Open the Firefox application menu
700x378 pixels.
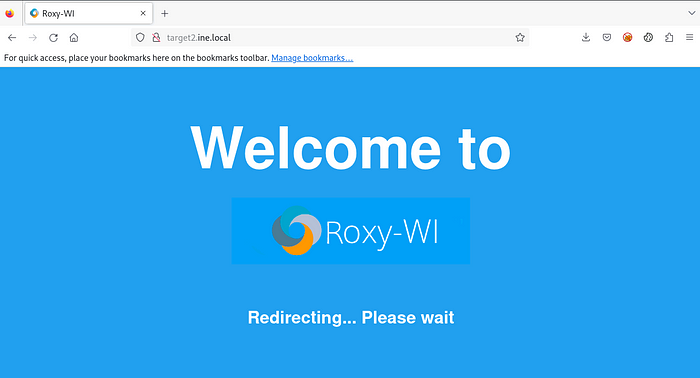coord(689,37)
